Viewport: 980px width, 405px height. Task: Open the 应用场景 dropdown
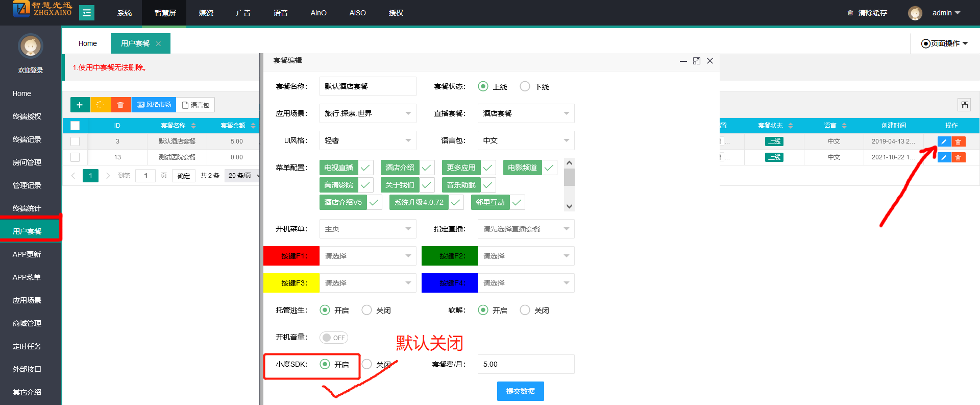pos(367,113)
